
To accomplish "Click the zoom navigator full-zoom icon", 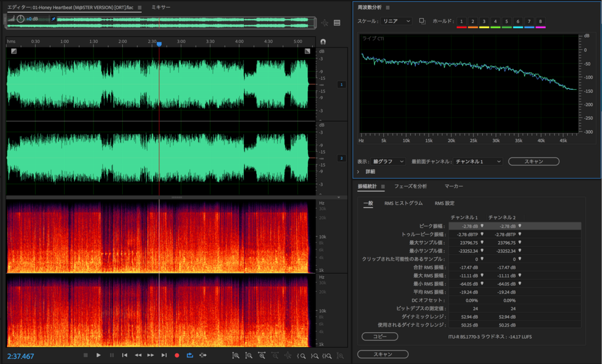I will tap(325, 23).
